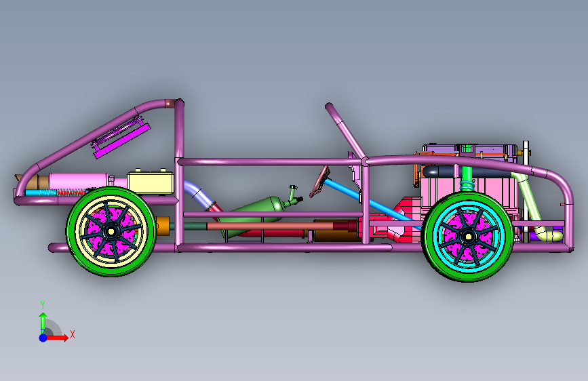Select the tilted magenta panel under sloped tube
This screenshot has width=588, height=381.
pos(122,142)
